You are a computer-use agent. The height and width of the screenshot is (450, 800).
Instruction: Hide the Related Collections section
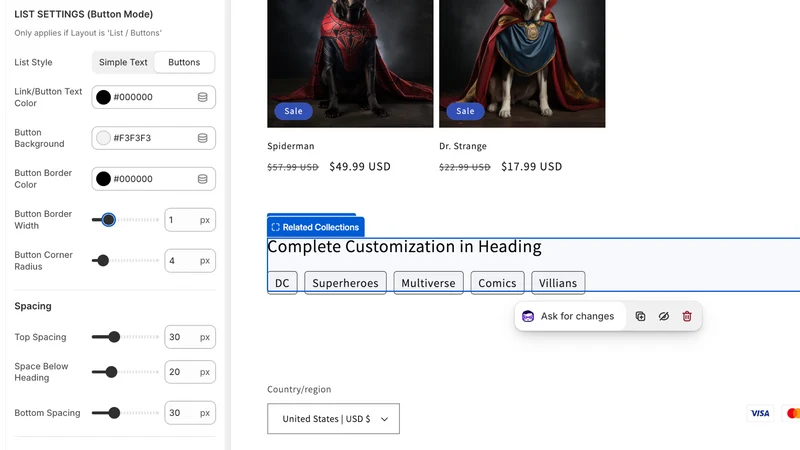tap(664, 316)
